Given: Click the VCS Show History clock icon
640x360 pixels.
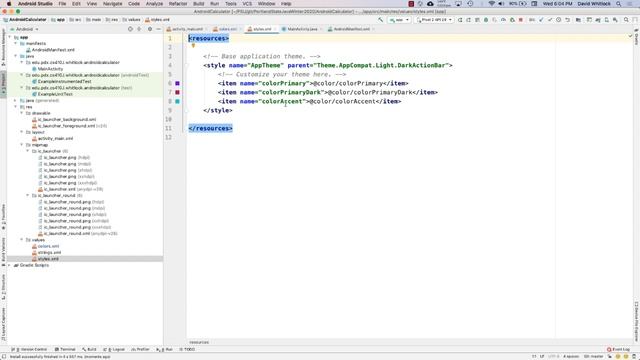Looking at the screenshot, I should point(559,20).
